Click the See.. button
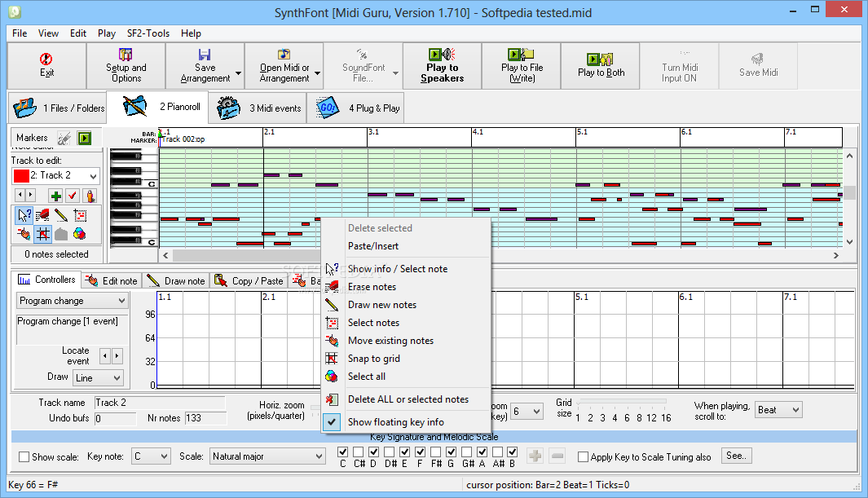This screenshot has width=868, height=498. [736, 456]
